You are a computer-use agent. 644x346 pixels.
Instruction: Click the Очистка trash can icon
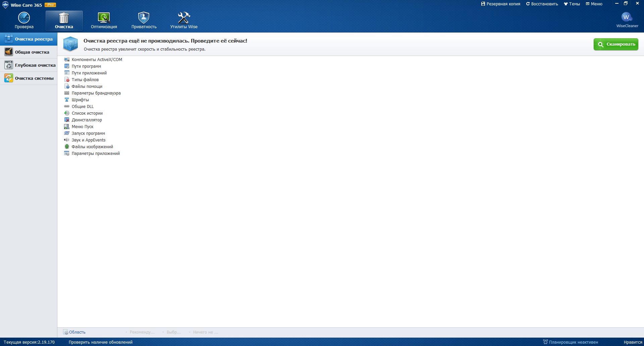64,18
